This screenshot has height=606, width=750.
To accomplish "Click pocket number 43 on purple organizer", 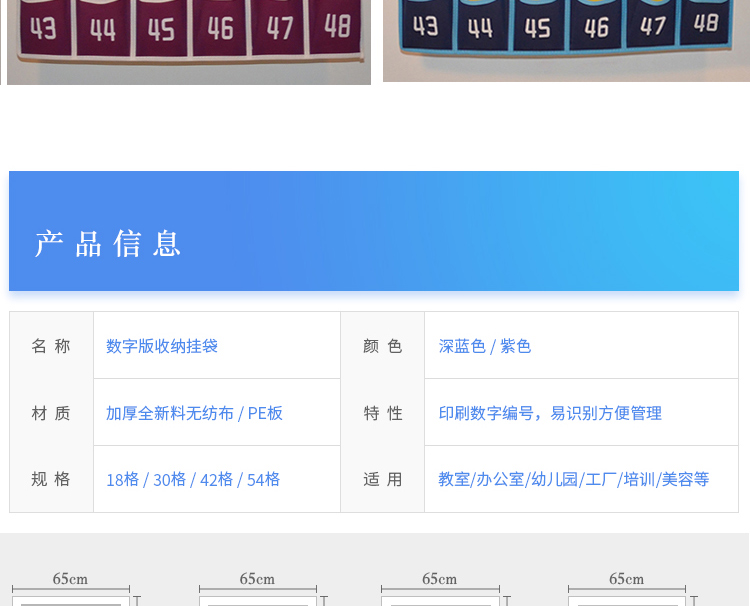I will tap(43, 31).
